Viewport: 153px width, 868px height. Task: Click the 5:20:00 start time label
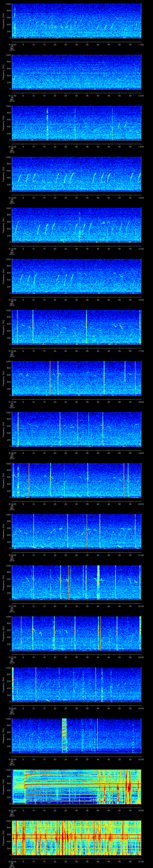(x=12, y=555)
